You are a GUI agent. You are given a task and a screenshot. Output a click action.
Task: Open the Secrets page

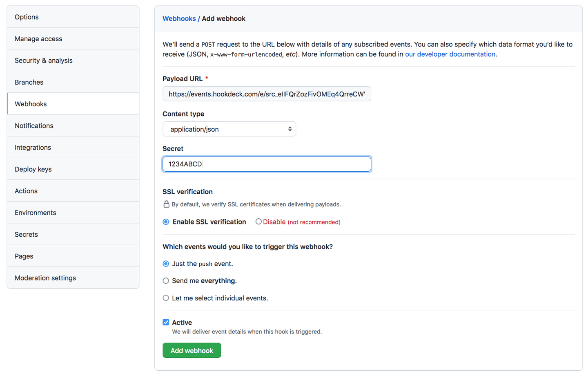click(26, 234)
